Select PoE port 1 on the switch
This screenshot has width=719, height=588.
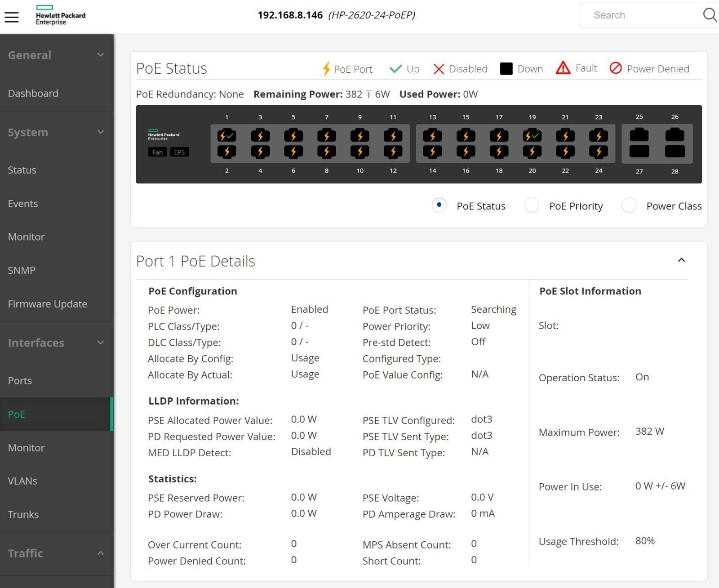226,135
